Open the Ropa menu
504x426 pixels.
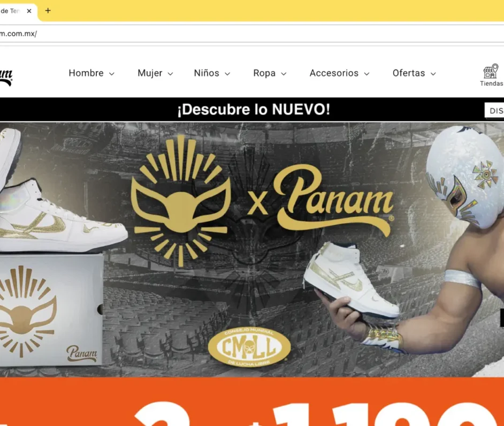[270, 73]
